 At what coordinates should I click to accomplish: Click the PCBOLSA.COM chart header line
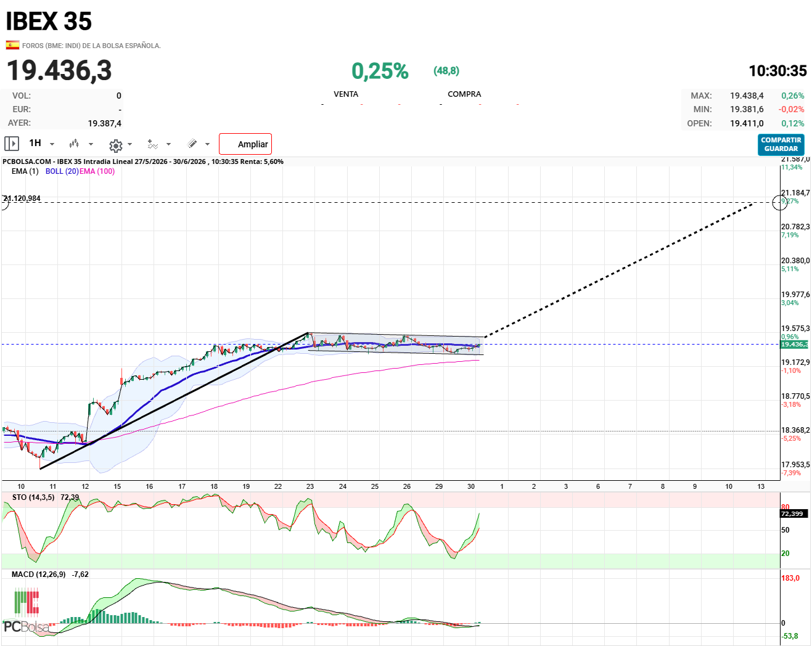click(143, 162)
